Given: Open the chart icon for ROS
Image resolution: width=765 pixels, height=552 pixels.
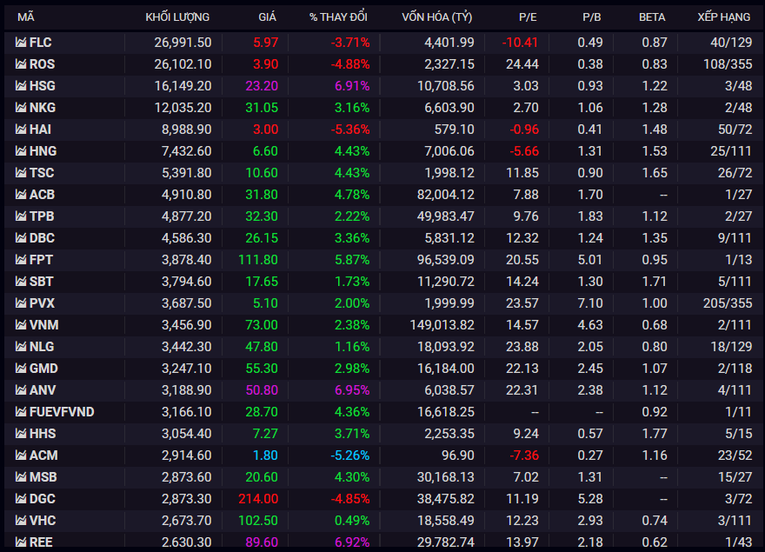Looking at the screenshot, I should [x=21, y=64].
